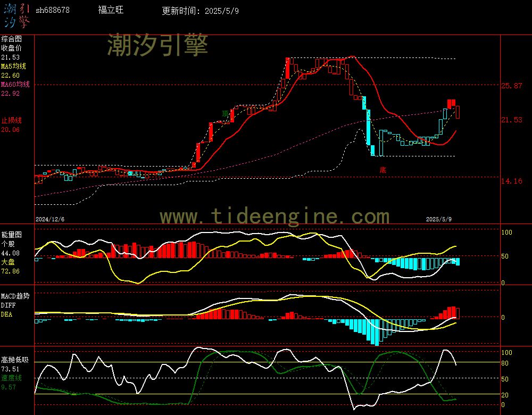Screen dimensions: 532x415
Task: Click the 个股 value 44.08
Action: [x=10, y=253]
